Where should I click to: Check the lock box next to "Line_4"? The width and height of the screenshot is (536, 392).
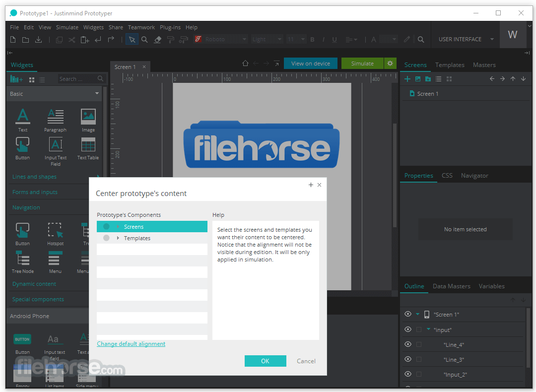419,344
